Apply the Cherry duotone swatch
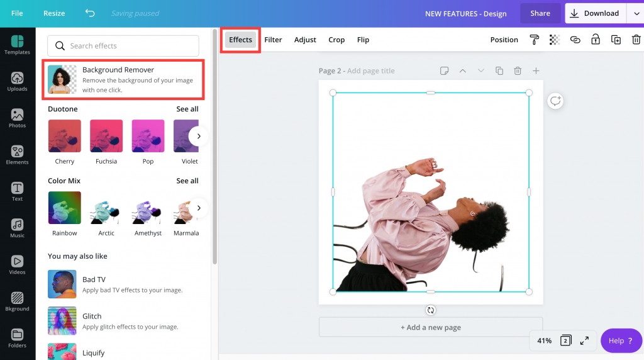The image size is (644, 360). 65,136
